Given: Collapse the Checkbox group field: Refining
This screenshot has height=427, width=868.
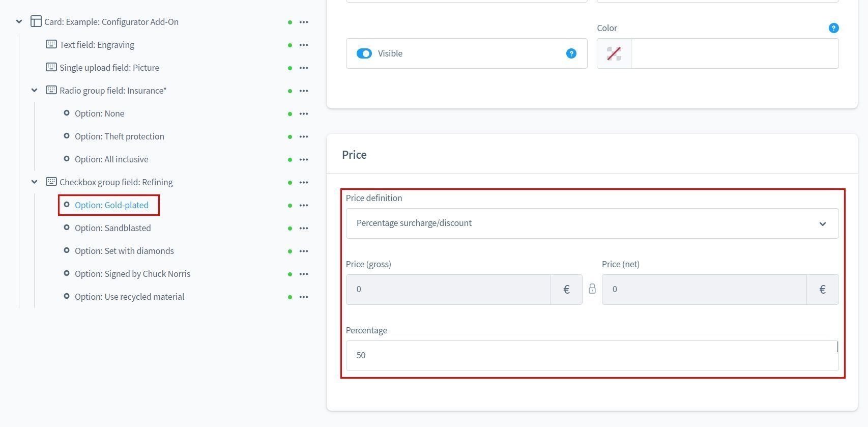Looking at the screenshot, I should 34,182.
